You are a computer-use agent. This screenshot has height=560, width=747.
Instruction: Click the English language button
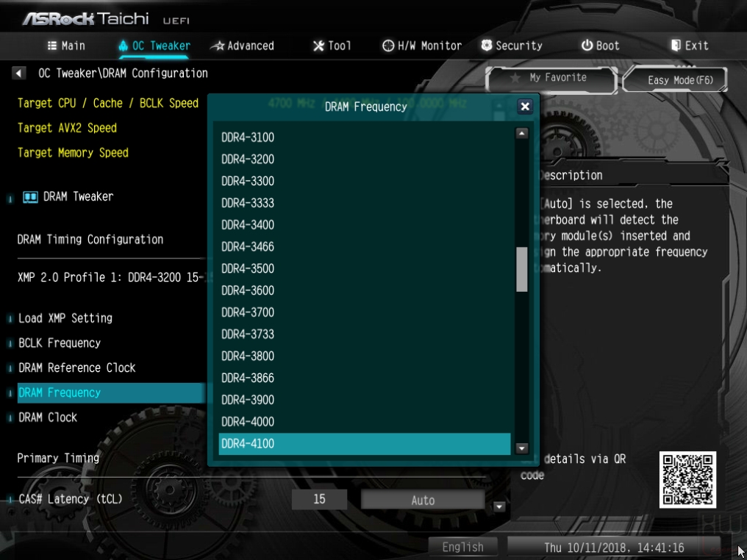[462, 548]
